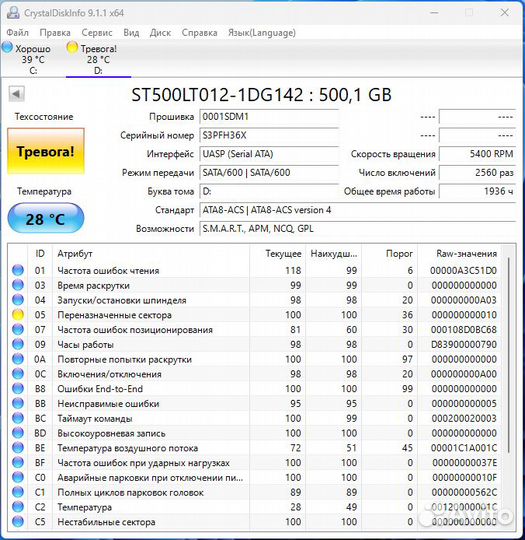The image size is (525, 540).
Task: Click status icon for Частота ошибок позиционирования
Action: 18,330
